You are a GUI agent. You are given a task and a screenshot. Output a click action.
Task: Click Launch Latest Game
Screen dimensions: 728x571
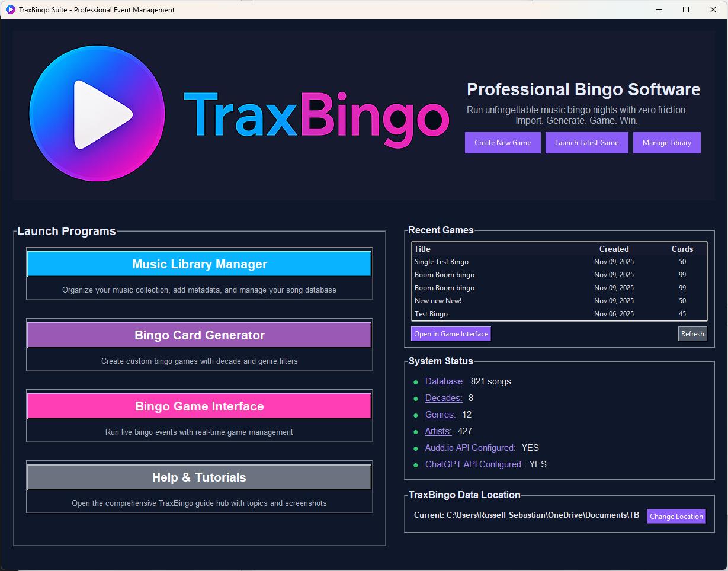click(x=586, y=142)
